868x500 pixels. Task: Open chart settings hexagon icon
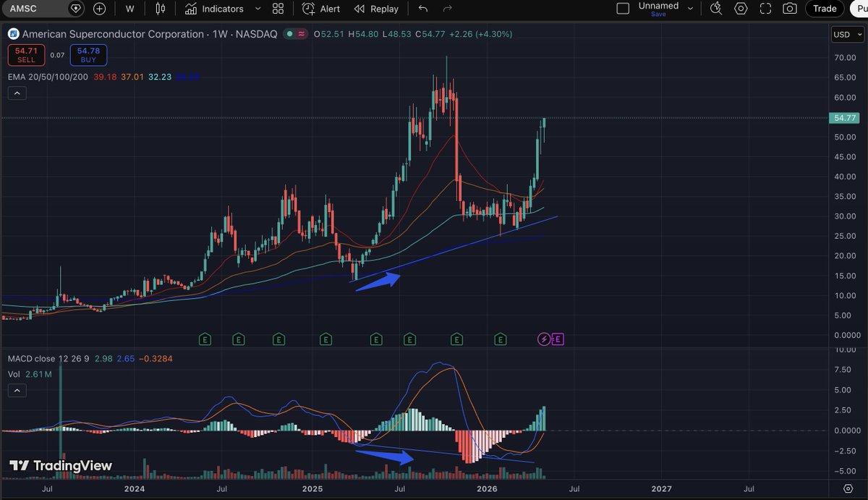tap(741, 9)
